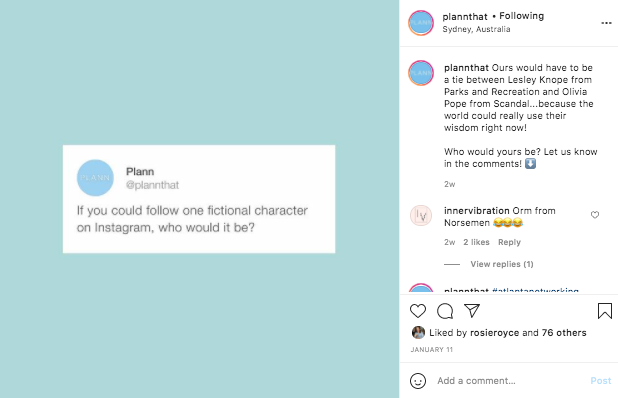
Task: Open emoji picker smiley icon
Action: pyautogui.click(x=418, y=381)
